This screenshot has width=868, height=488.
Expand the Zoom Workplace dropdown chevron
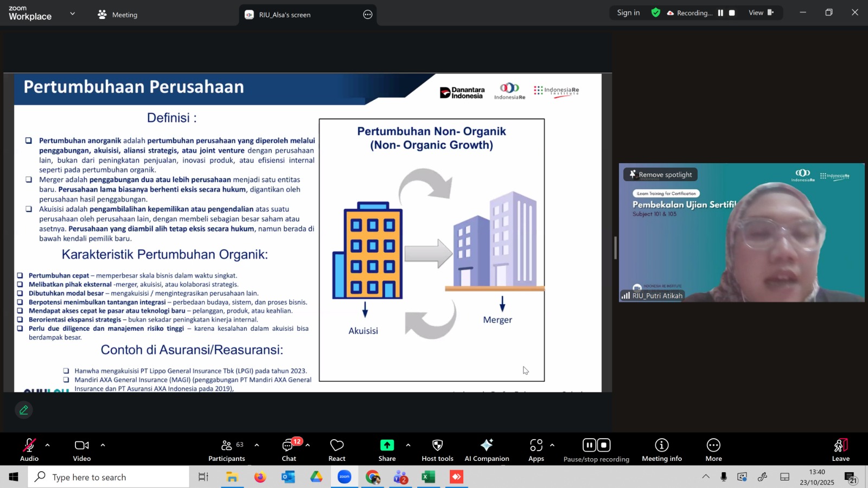click(x=73, y=14)
